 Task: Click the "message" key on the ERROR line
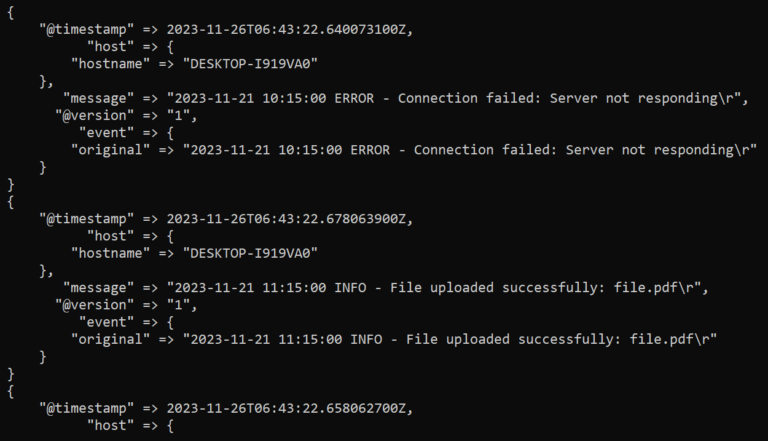point(98,98)
